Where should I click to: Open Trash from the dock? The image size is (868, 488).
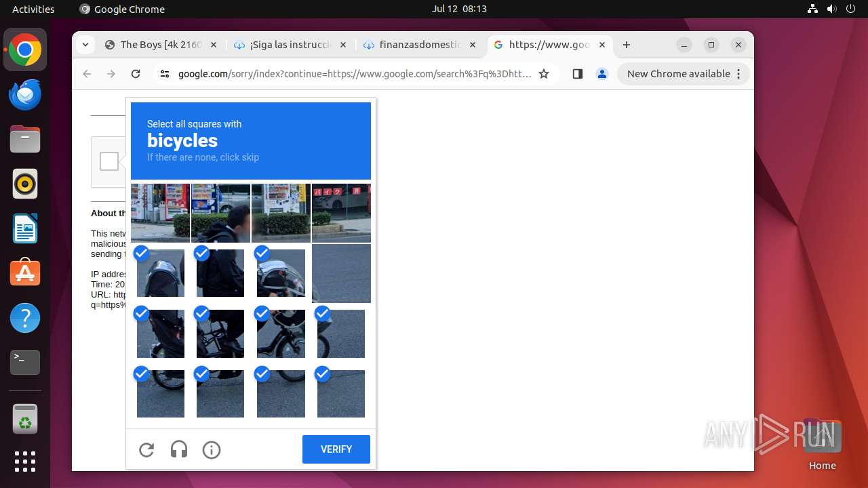[x=25, y=418]
